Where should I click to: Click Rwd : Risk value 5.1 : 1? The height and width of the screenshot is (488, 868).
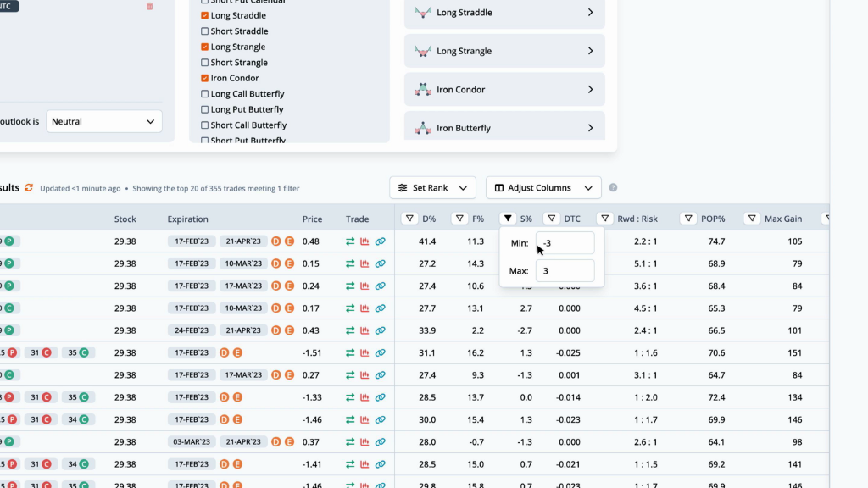[x=645, y=263]
